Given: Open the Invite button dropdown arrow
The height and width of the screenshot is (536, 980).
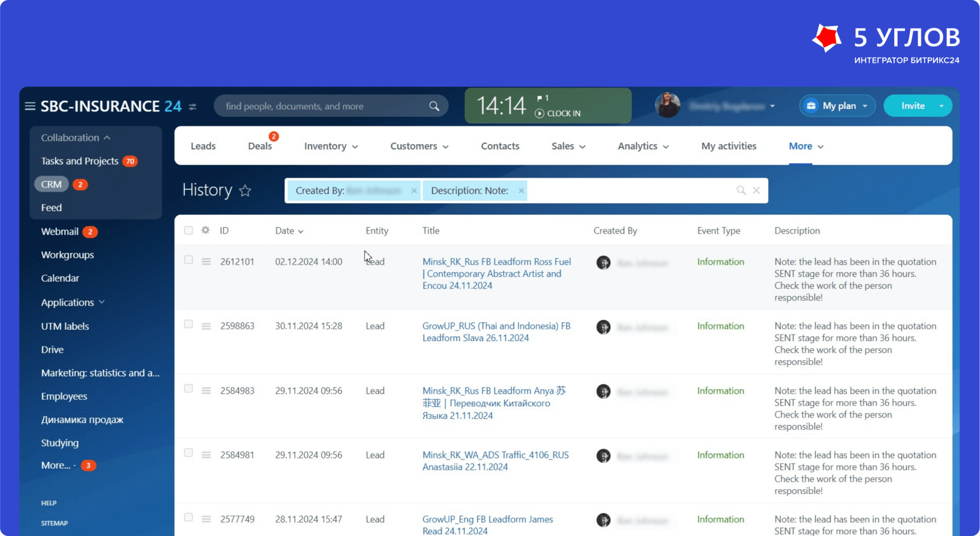Looking at the screenshot, I should (941, 106).
